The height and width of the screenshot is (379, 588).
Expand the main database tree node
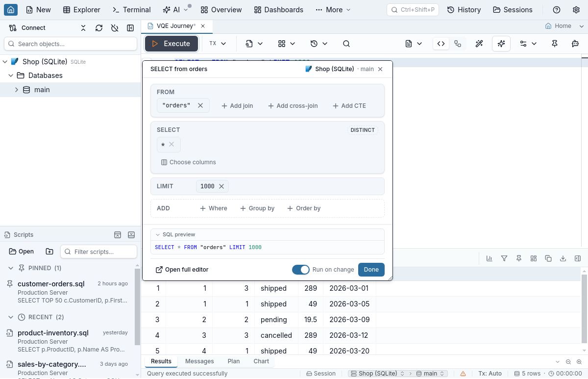[17, 90]
